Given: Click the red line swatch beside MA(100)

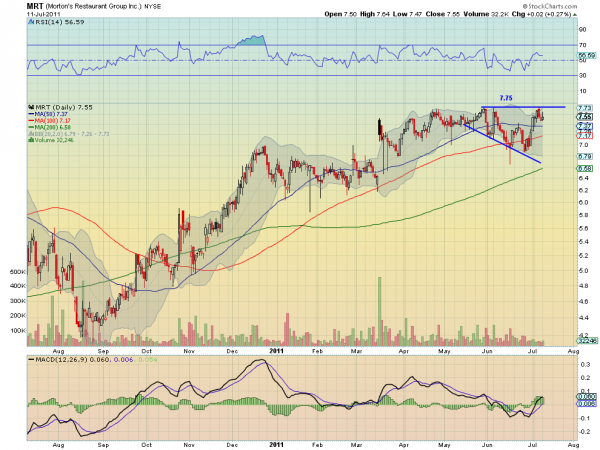Looking at the screenshot, I should (31, 121).
